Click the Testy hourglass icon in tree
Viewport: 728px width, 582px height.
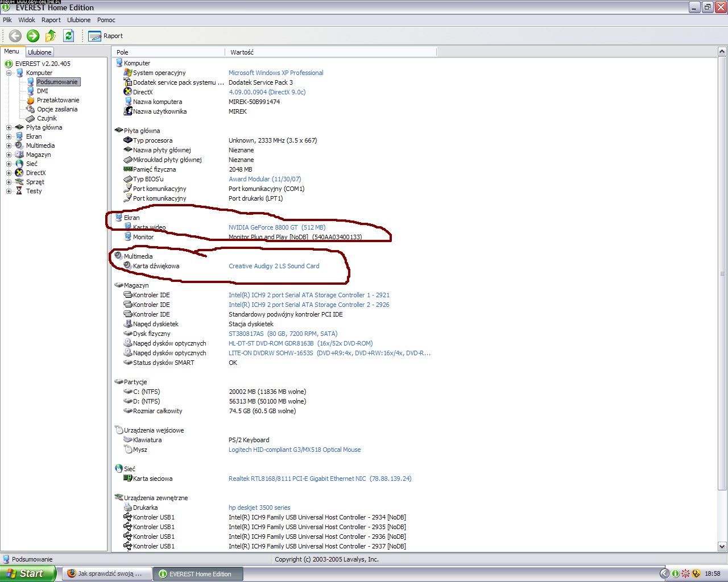19,191
